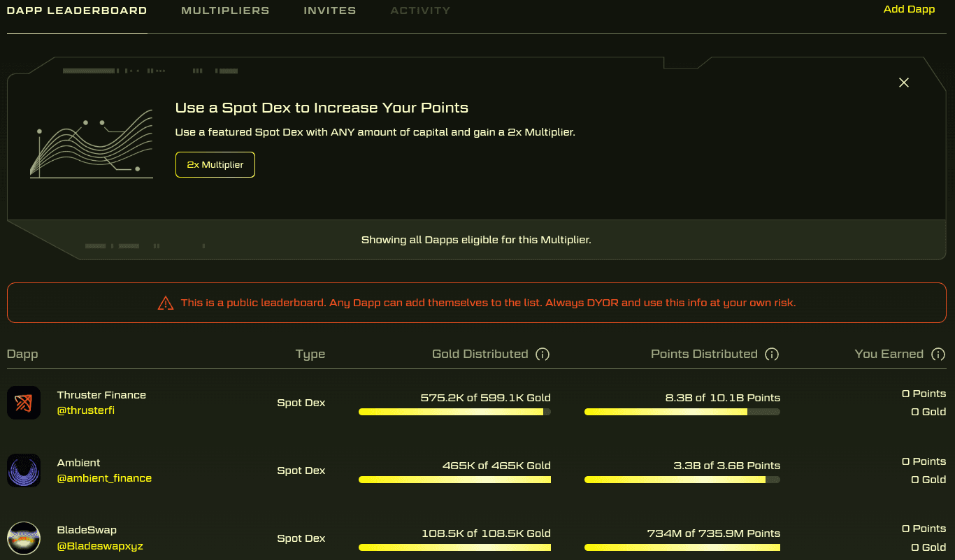955x560 pixels.
Task: Click Ambient gold progress bar
Action: coord(454,480)
